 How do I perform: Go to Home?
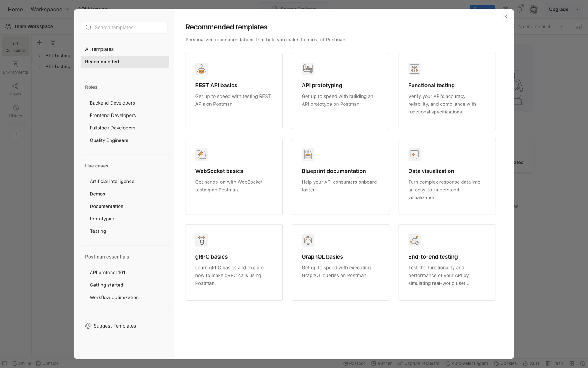pos(15,9)
